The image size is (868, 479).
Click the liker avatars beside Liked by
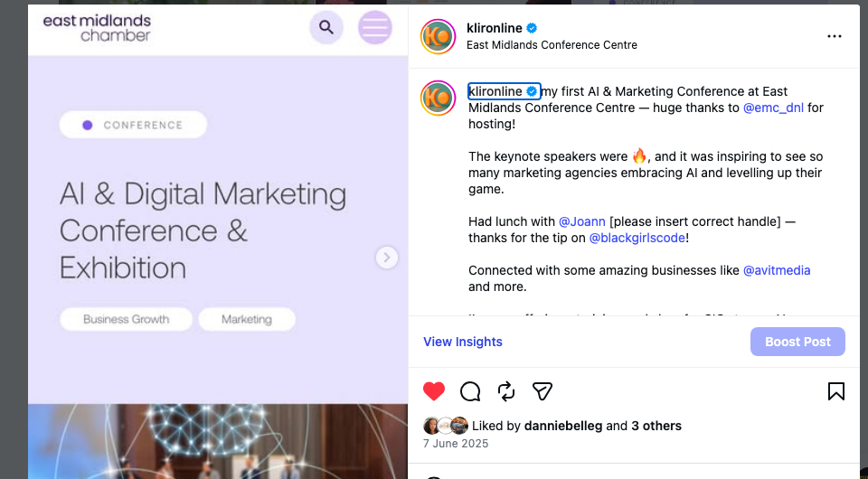click(x=445, y=426)
